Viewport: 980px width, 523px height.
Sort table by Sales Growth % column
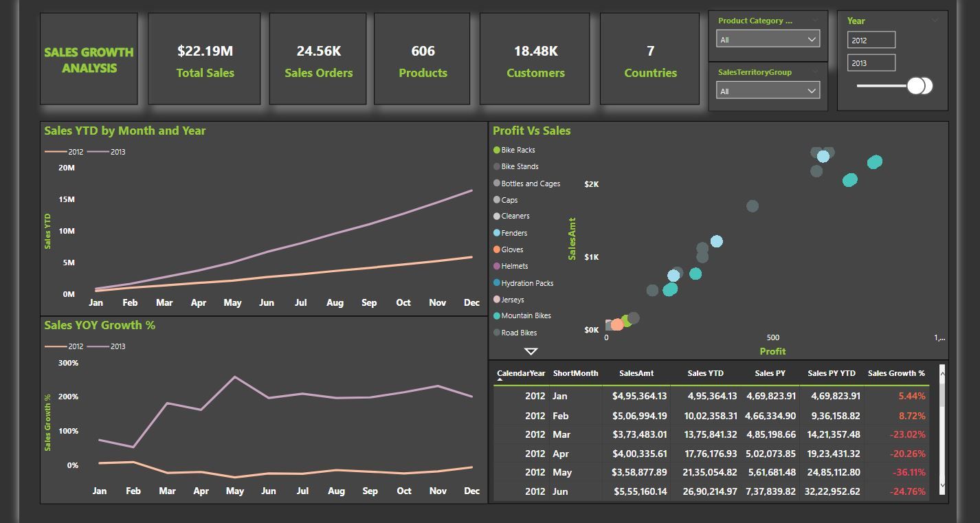click(x=896, y=373)
